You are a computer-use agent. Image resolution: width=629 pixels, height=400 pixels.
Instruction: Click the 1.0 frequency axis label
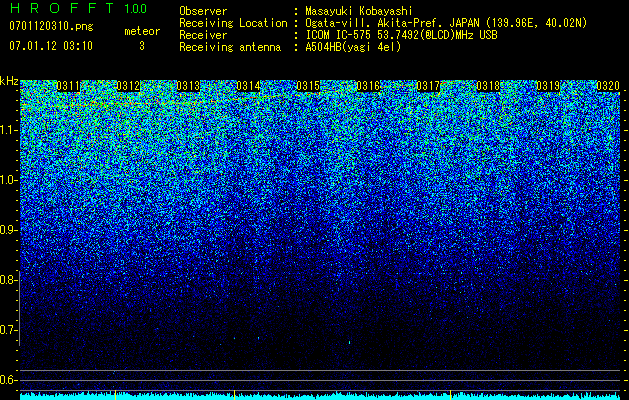8,180
